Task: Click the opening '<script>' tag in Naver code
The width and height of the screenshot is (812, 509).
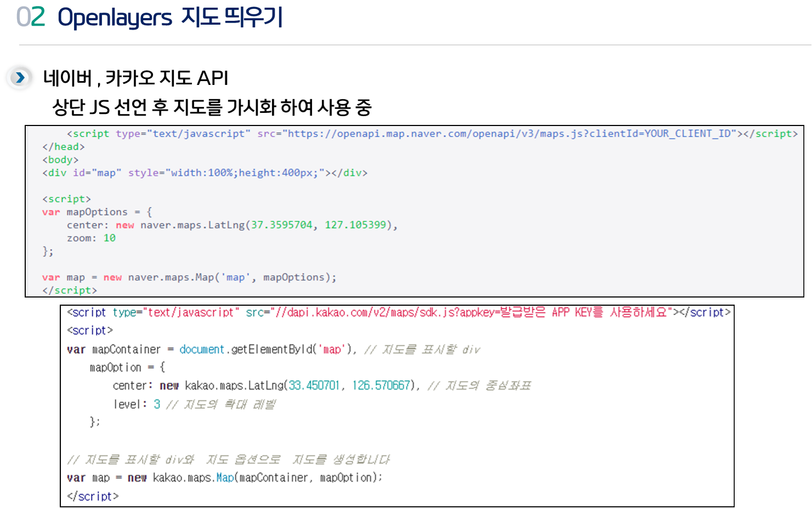Action: (66, 199)
